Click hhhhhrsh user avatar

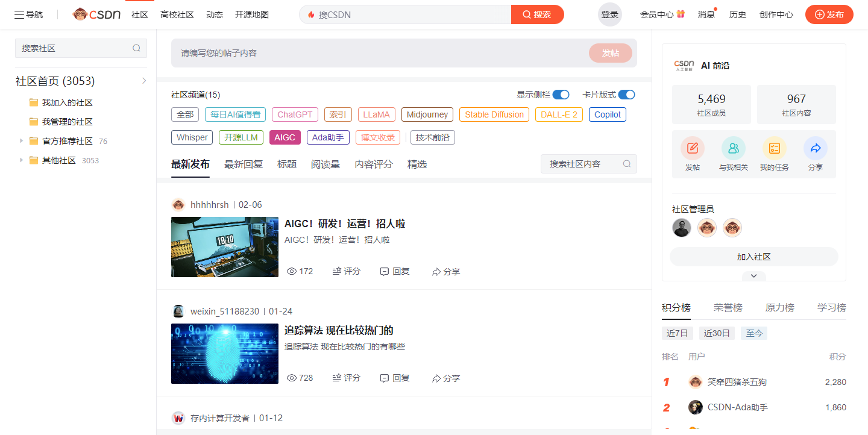point(178,205)
